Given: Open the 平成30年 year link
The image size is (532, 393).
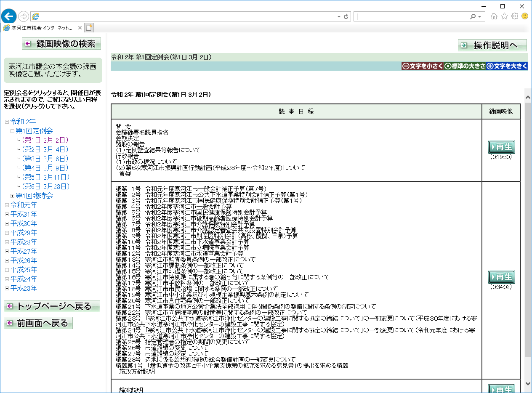Looking at the screenshot, I should coord(24,223).
